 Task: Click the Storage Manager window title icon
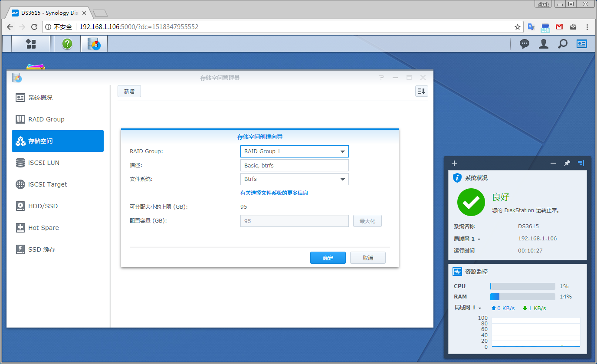pyautogui.click(x=17, y=78)
